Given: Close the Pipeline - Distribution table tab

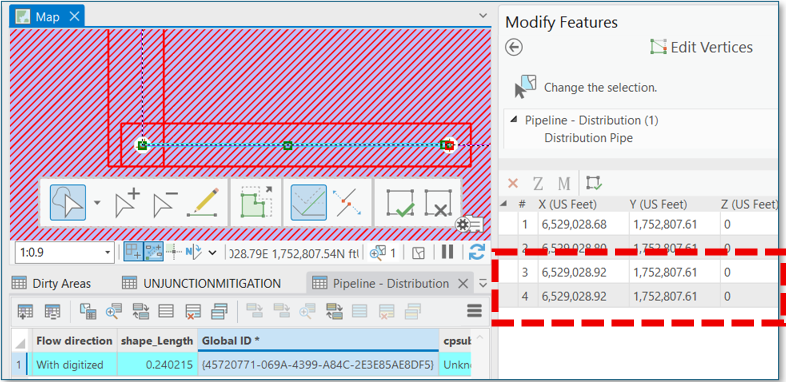Looking at the screenshot, I should point(463,284).
